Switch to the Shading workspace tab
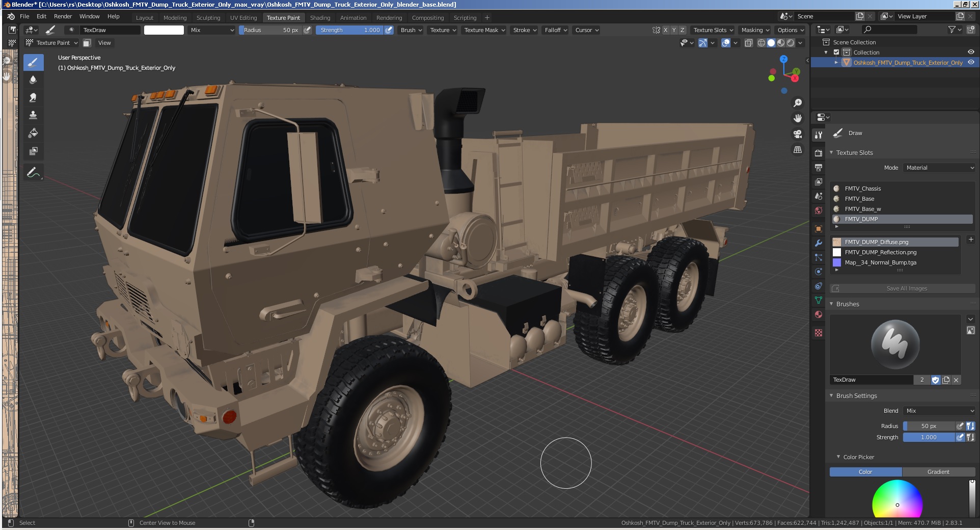This screenshot has height=530, width=980. coord(320,17)
